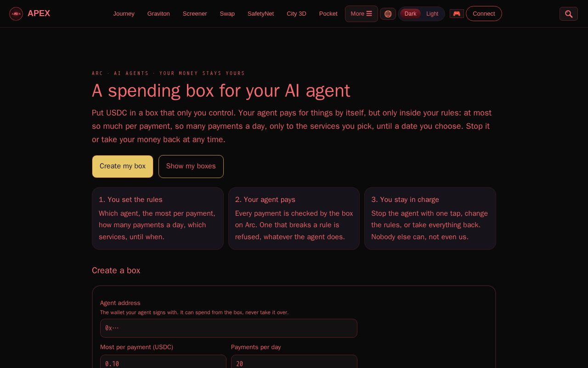Go to Screener page
This screenshot has width=588, height=368.
coord(195,14)
